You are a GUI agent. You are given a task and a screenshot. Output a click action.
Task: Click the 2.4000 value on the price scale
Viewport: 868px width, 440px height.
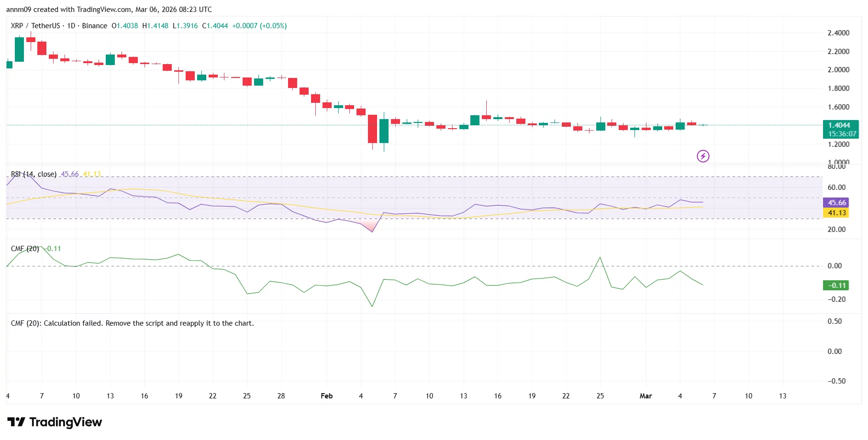(x=838, y=33)
